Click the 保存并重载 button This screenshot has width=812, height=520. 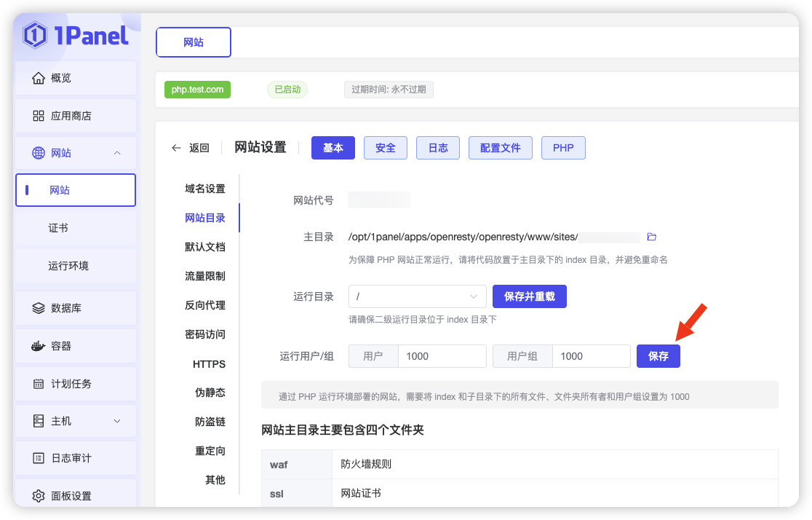coord(529,296)
